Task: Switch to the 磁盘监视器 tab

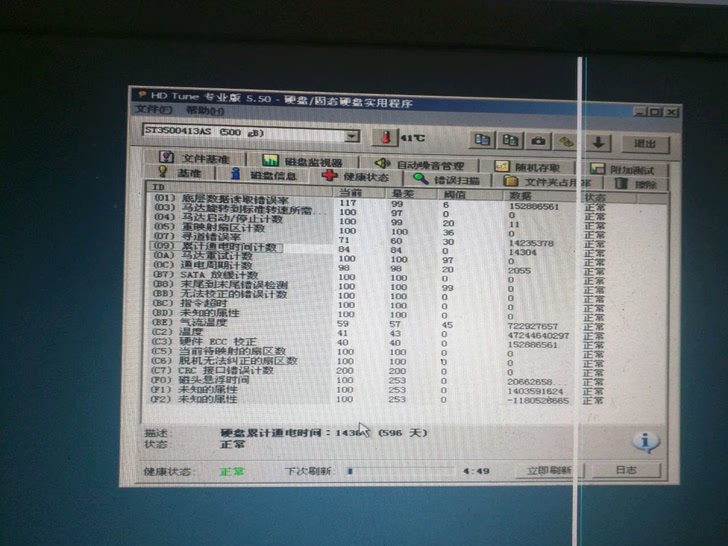Action: [302, 161]
